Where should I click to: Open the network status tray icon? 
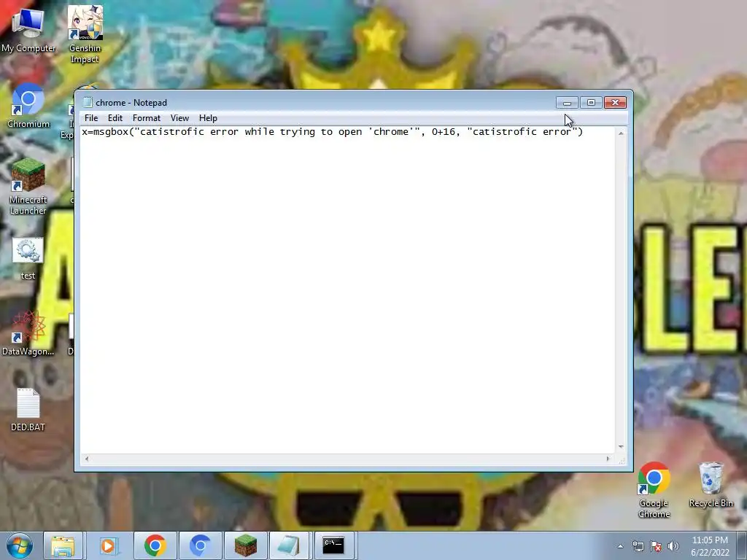point(638,546)
